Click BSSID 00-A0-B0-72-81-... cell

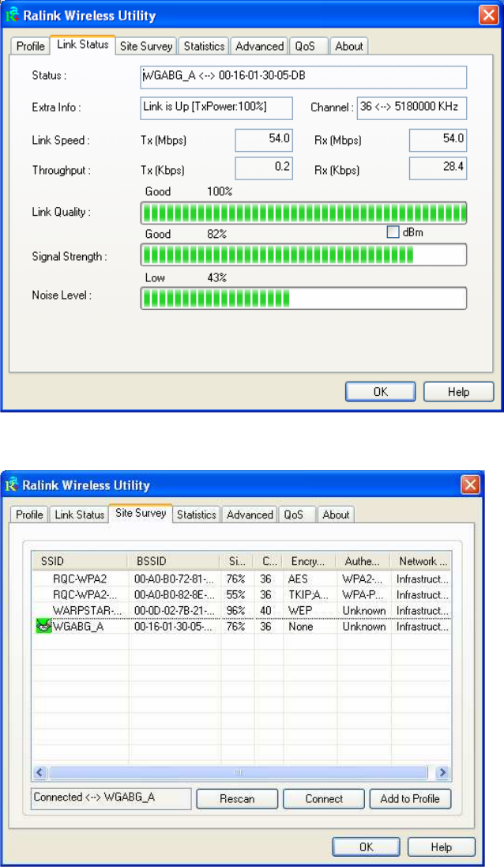click(174, 579)
